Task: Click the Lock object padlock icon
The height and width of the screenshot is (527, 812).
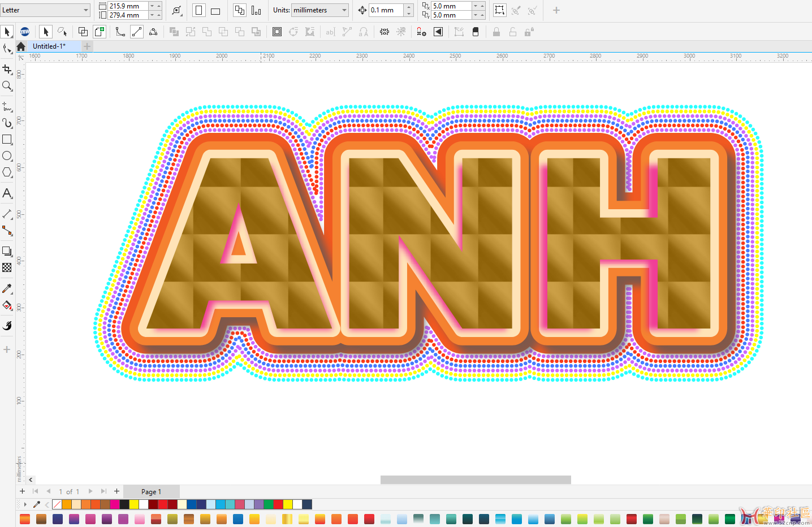Action: (x=496, y=32)
